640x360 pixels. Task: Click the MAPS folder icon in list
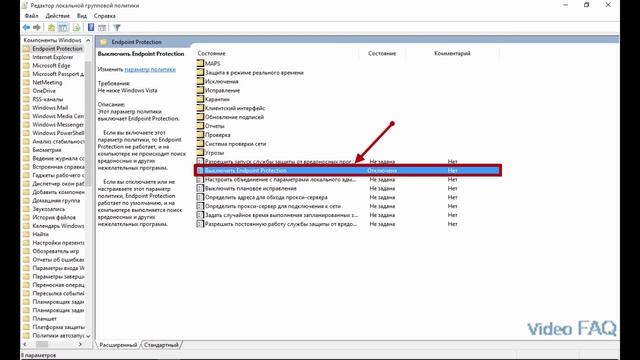(x=200, y=63)
